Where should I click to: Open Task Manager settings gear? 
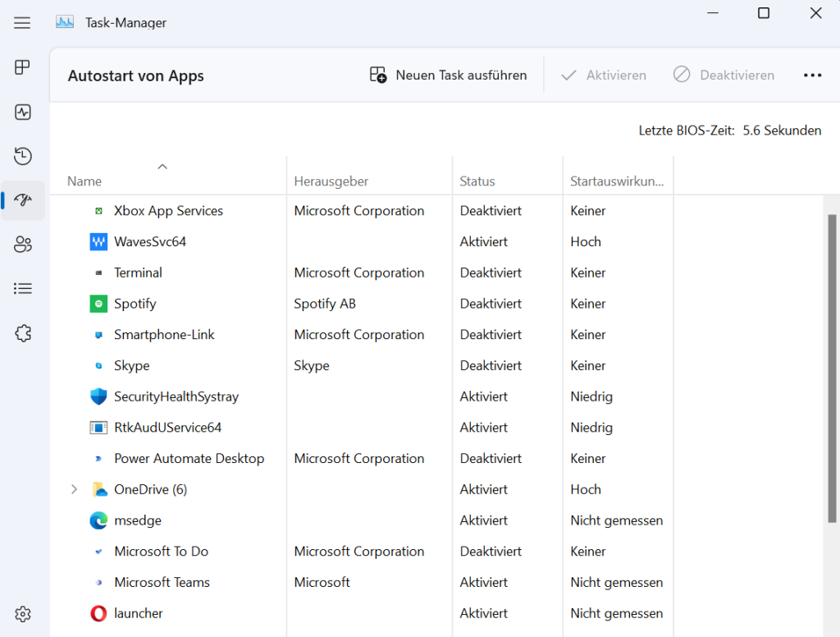22,614
